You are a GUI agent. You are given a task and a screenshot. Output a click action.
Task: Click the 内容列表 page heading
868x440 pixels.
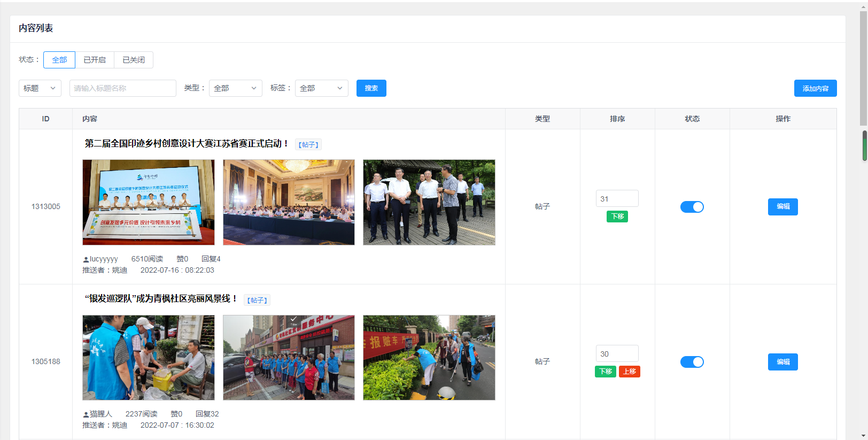(36, 28)
